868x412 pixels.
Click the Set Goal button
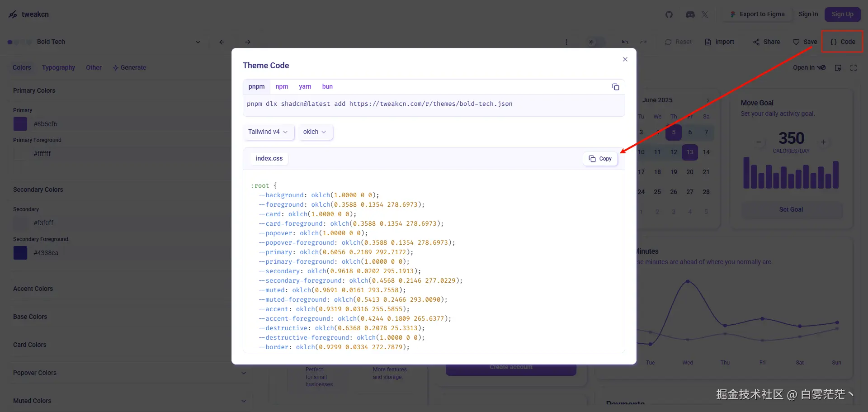(x=791, y=210)
